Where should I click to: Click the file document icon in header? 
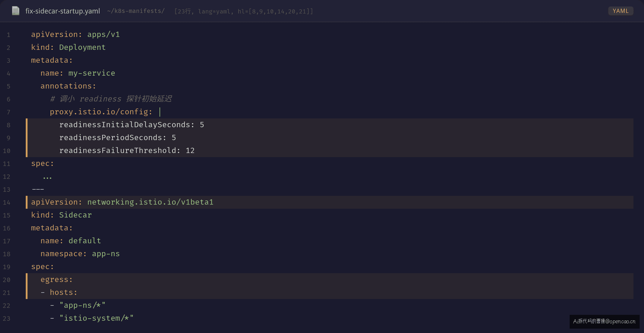[x=16, y=11]
